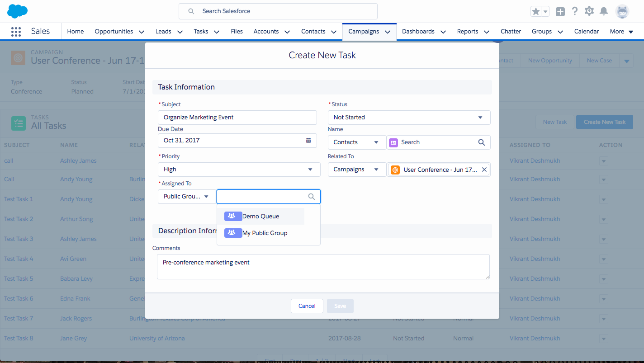This screenshot has height=363, width=644.
Task: Switch to the Dashboards tab
Action: pos(418,32)
